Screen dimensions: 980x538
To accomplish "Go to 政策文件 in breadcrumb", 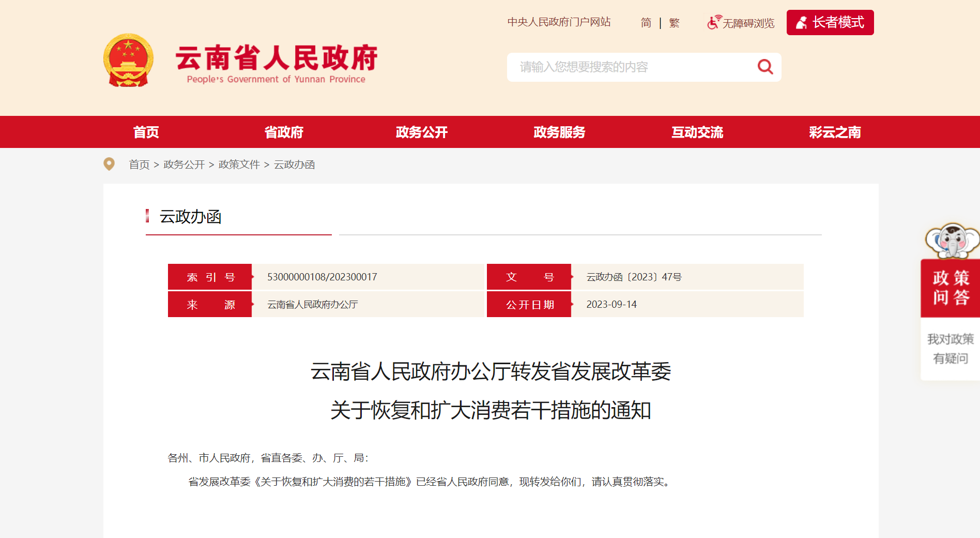I will (x=239, y=165).
